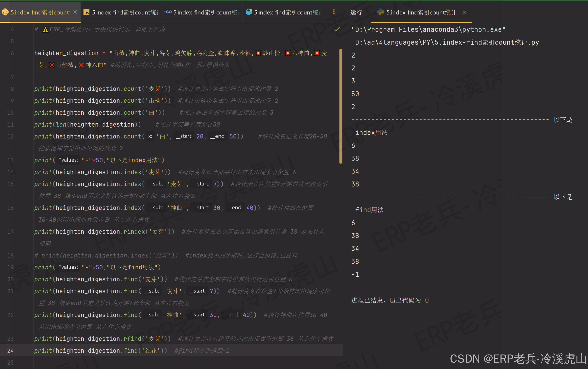Image resolution: width=588 pixels, height=369 pixels.
Task: Place cursor on heighten_digestion variable on line 6
Action: pos(66,53)
